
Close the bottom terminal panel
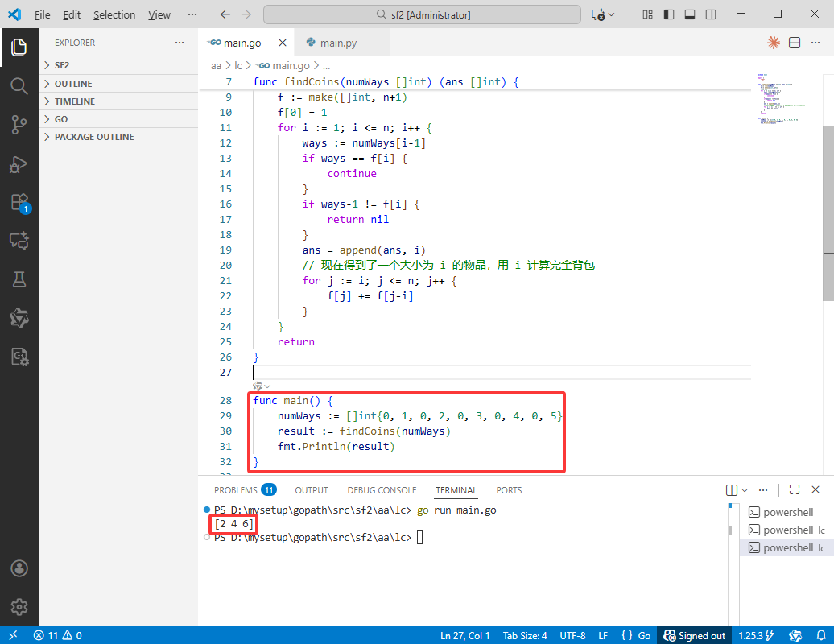click(x=815, y=489)
